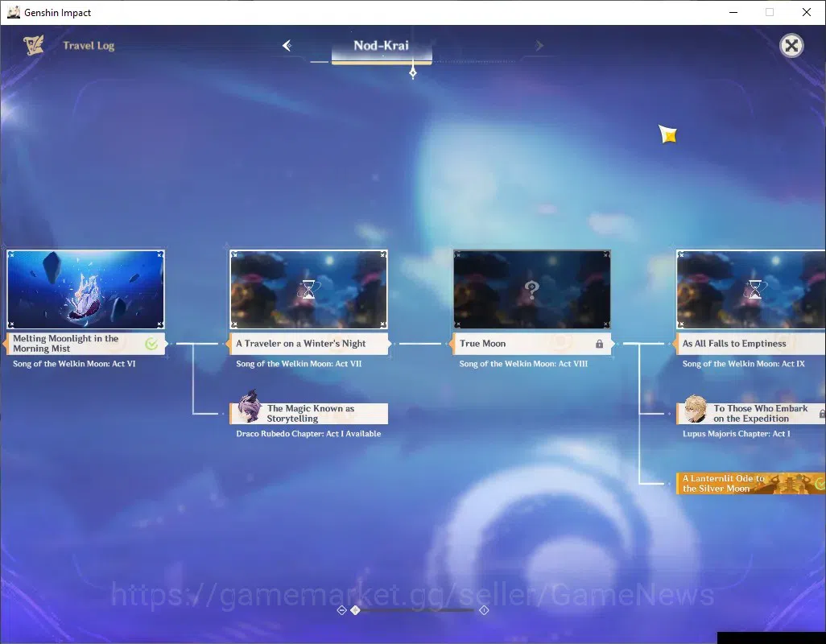Click the lock icon on True Moon
Image resolution: width=826 pixels, height=644 pixels.
(x=600, y=344)
